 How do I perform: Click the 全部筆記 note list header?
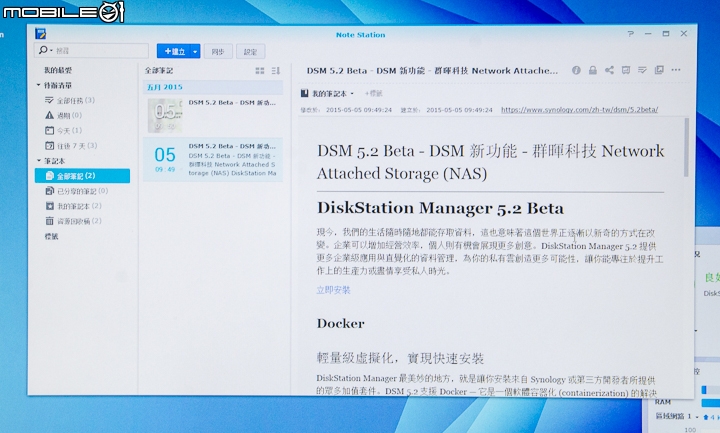[x=159, y=71]
